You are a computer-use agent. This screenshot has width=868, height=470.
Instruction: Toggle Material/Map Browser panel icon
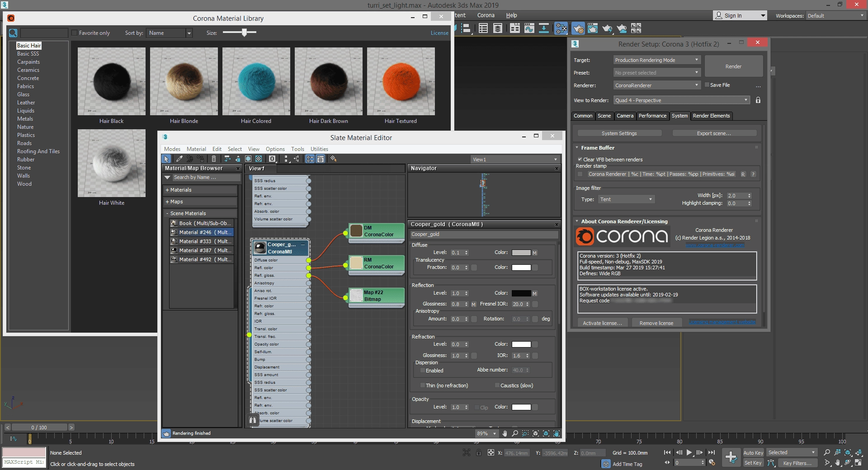click(x=310, y=159)
